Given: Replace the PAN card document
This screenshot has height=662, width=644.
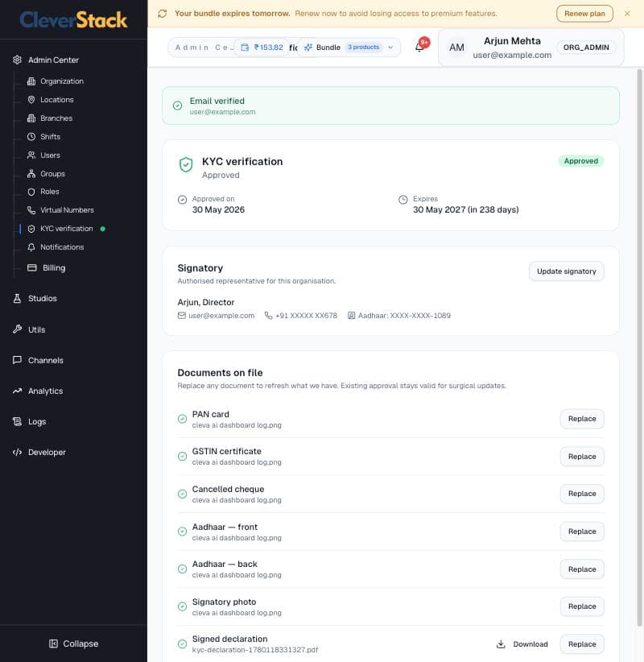Looking at the screenshot, I should [x=582, y=419].
